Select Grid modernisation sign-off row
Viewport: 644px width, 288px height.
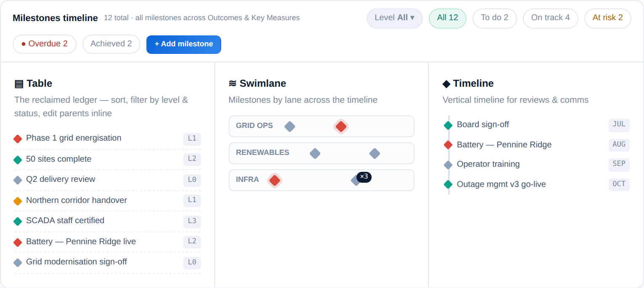click(108, 262)
